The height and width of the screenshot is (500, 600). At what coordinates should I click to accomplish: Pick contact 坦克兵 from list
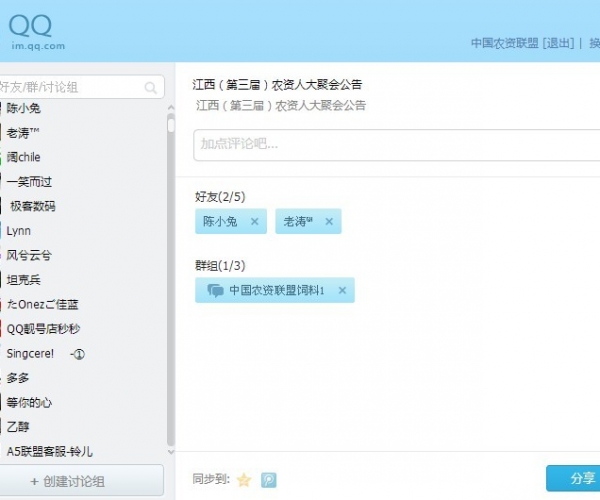tap(24, 279)
